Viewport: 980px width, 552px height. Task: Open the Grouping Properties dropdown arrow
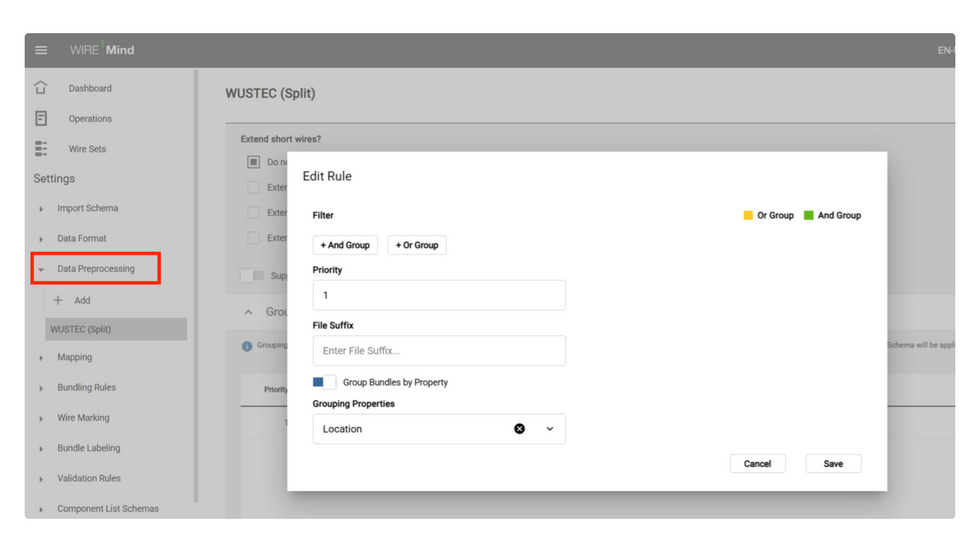(x=550, y=429)
